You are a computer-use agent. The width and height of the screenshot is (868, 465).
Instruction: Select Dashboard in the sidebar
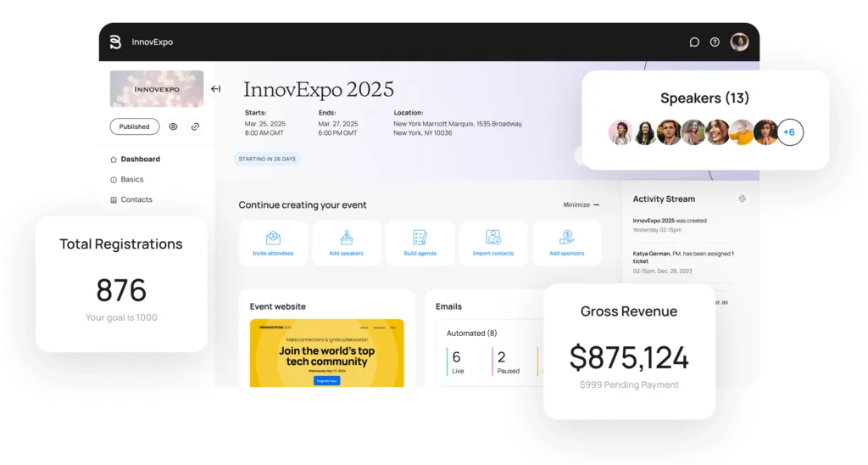click(140, 159)
